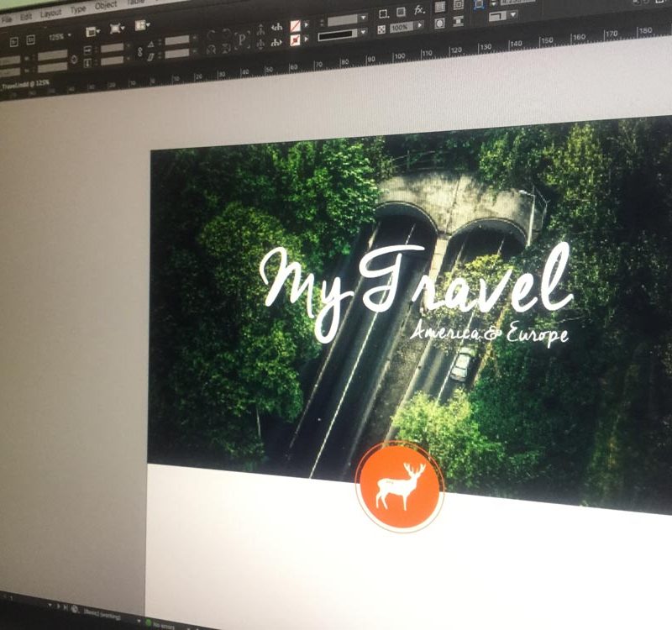Open the Layout menu
The width and height of the screenshot is (672, 630).
pos(50,13)
